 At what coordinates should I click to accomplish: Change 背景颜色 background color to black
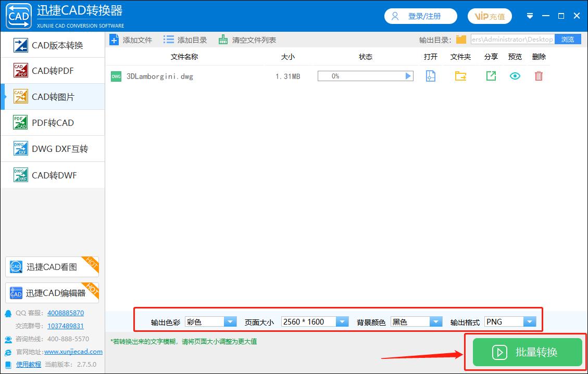coord(437,321)
